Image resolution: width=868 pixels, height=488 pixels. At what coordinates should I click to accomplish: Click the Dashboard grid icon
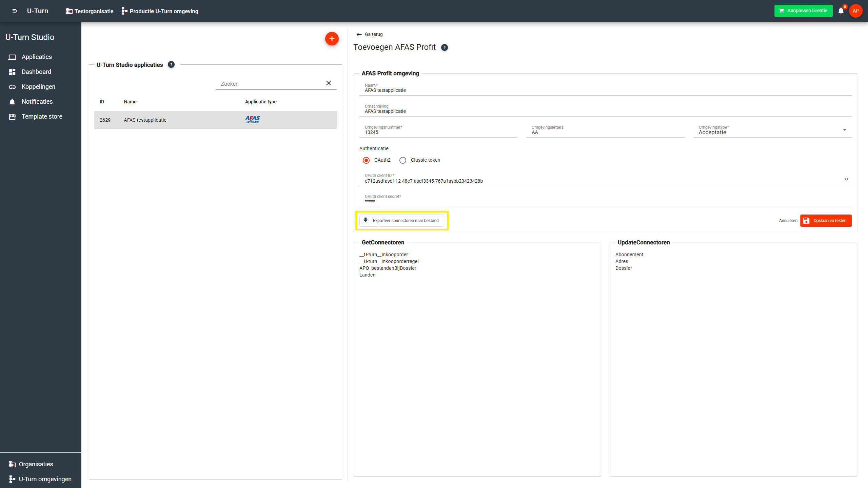pyautogui.click(x=12, y=72)
